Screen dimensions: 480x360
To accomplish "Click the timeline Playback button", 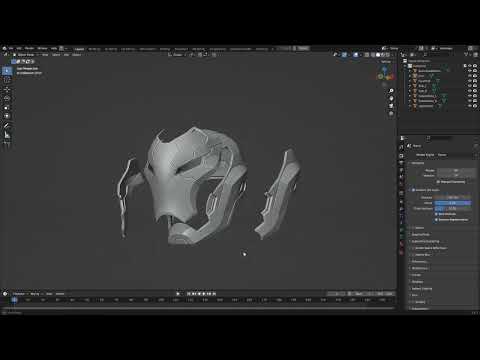I will [19, 294].
